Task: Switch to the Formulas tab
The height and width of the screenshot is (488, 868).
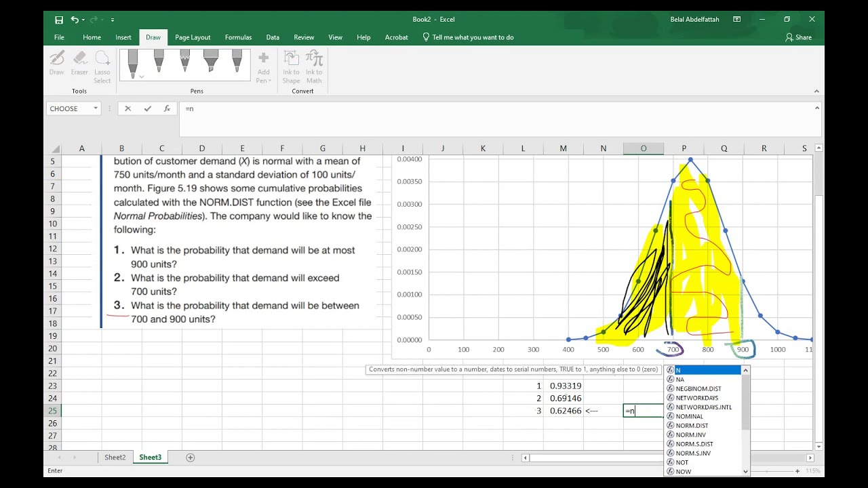Action: (x=238, y=37)
